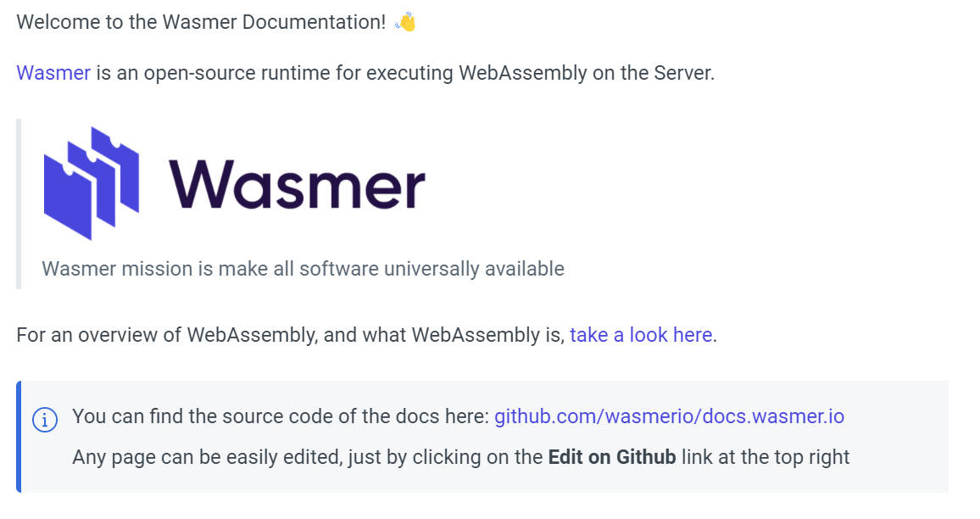Click the purple Wasmer logo mark
The width and height of the screenshot is (980, 519).
[x=92, y=183]
